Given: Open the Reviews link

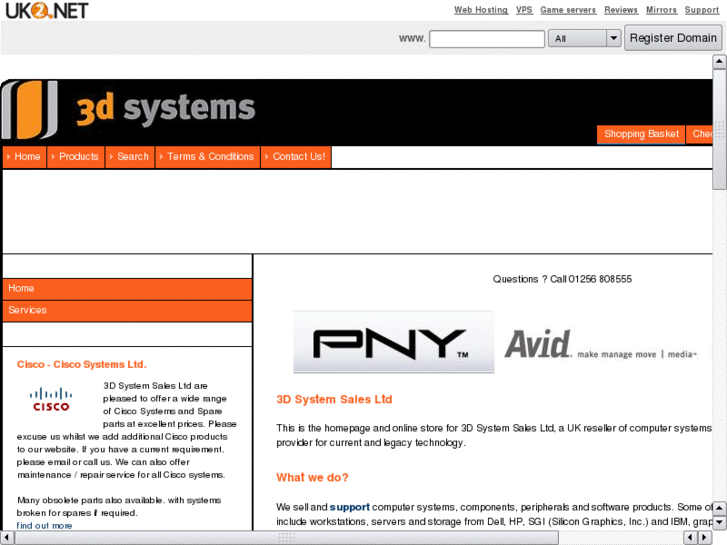Looking at the screenshot, I should (621, 10).
